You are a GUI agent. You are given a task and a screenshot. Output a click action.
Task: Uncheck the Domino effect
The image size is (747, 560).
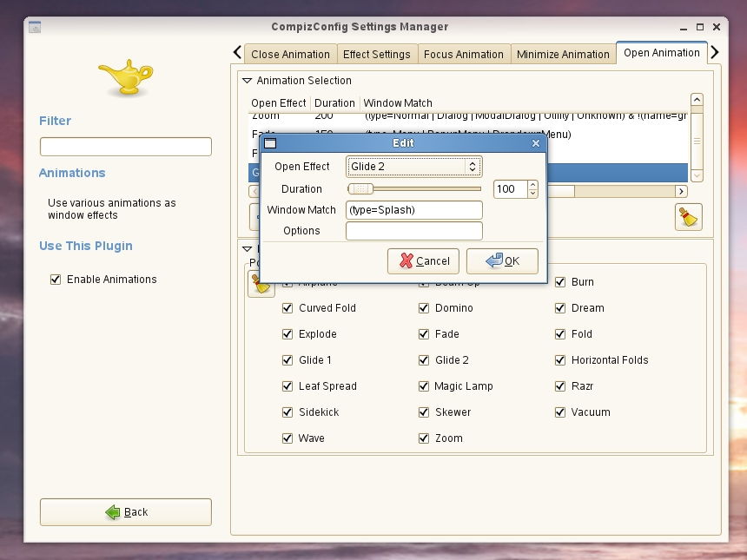pos(424,308)
